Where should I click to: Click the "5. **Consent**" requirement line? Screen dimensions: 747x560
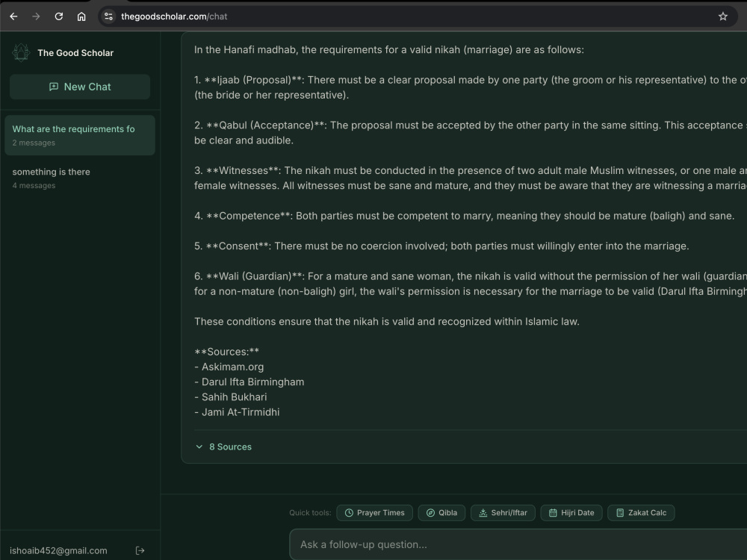pyautogui.click(x=441, y=246)
